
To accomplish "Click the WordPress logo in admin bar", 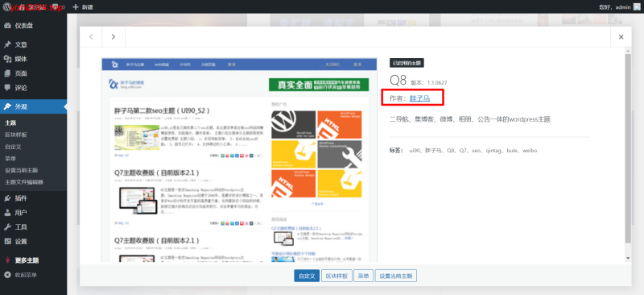I will tap(7, 6).
